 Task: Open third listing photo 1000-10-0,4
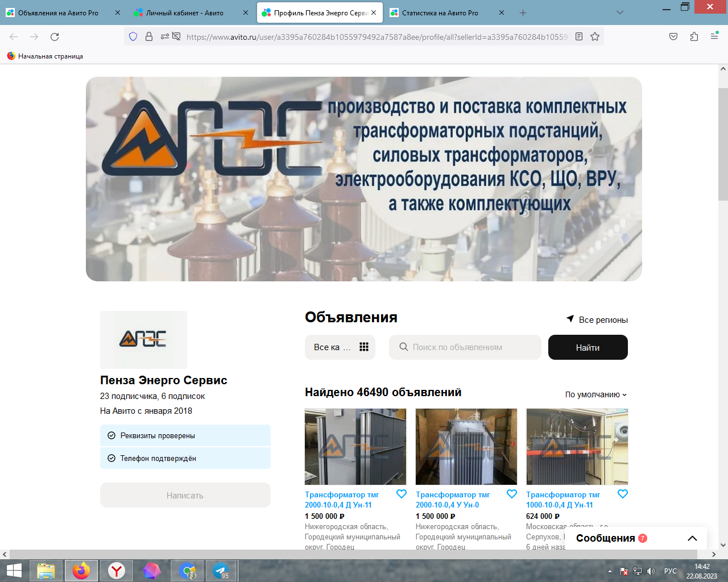pos(577,447)
